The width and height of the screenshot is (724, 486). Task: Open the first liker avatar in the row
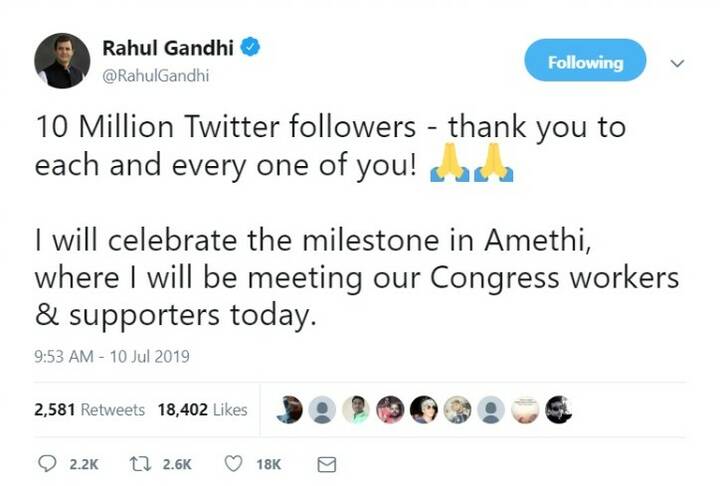click(290, 410)
